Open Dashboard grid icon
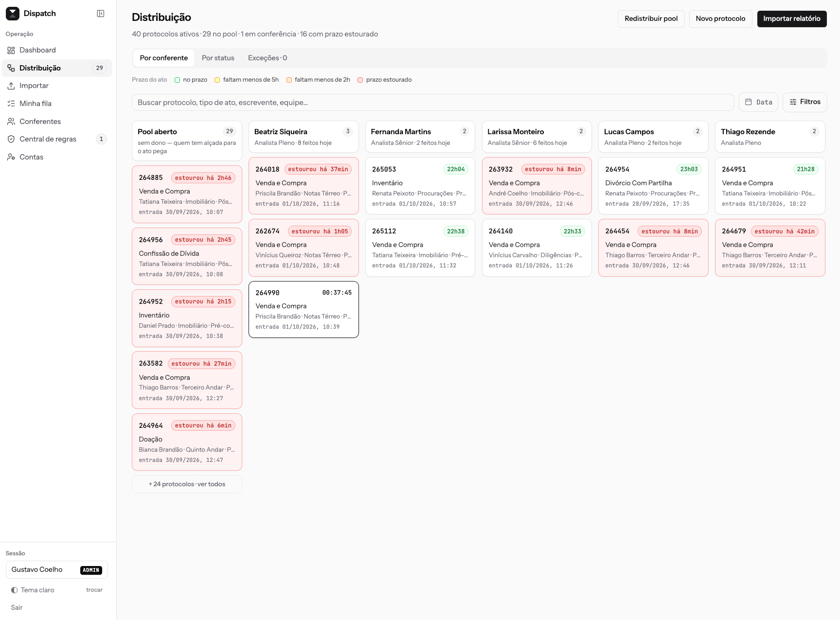The image size is (840, 620). click(x=11, y=50)
